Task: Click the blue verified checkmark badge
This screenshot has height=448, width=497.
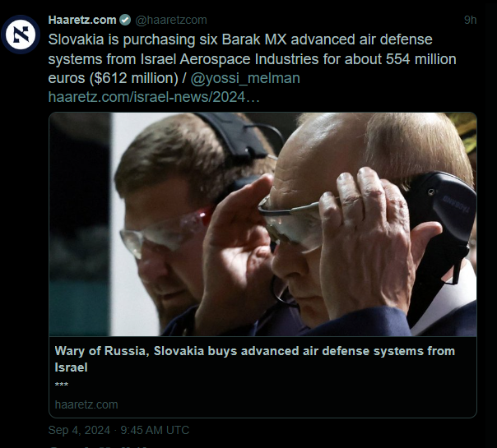Action: 125,20
